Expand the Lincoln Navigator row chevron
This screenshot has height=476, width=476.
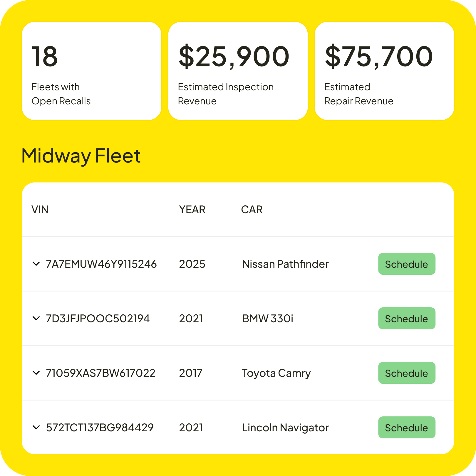pos(36,427)
